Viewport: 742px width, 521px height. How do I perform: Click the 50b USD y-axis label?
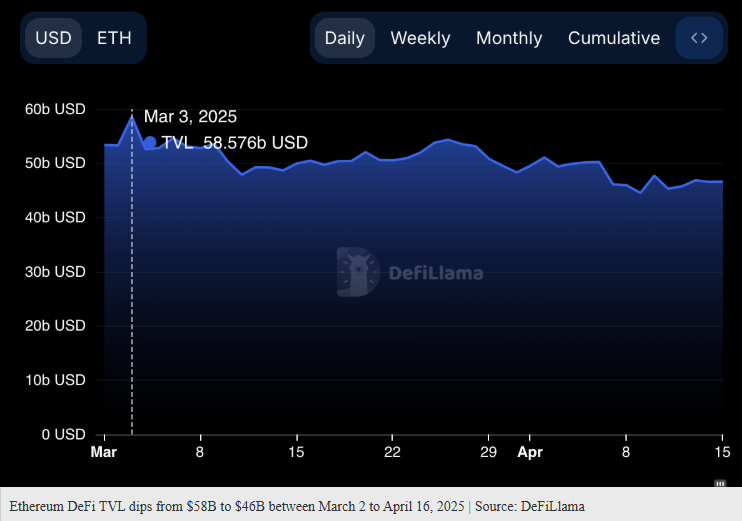(55, 163)
